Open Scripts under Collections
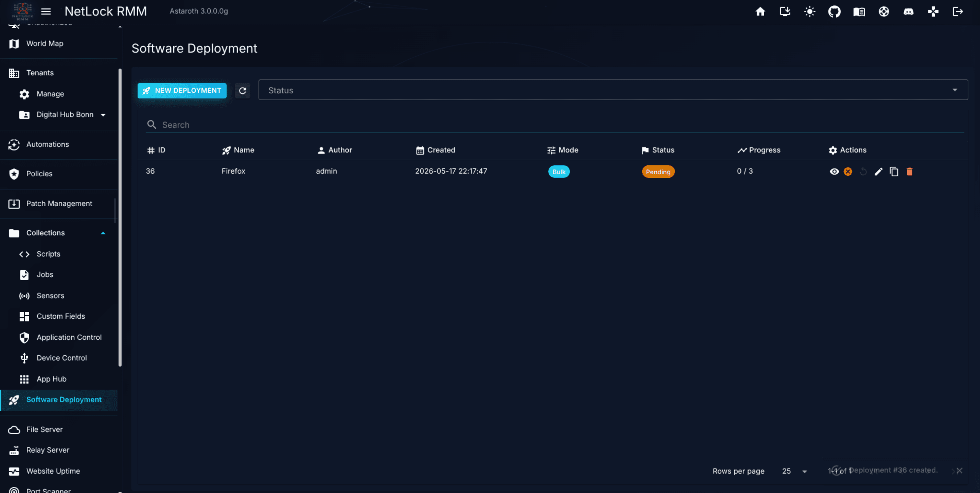This screenshot has height=493, width=980. coord(59,254)
